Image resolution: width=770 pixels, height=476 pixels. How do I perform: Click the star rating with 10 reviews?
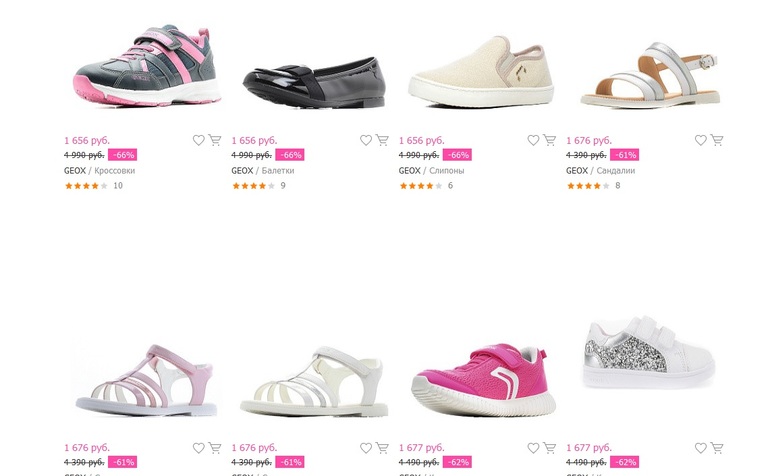[86, 186]
